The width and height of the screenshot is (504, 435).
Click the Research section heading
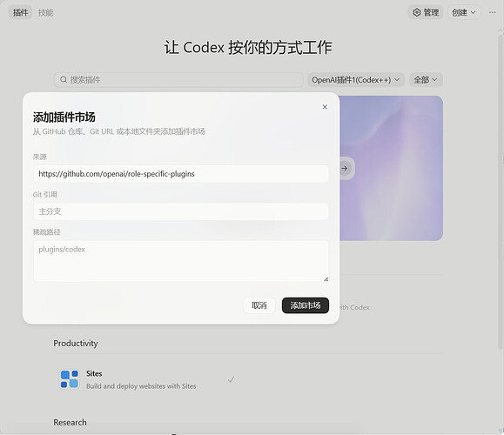70,422
